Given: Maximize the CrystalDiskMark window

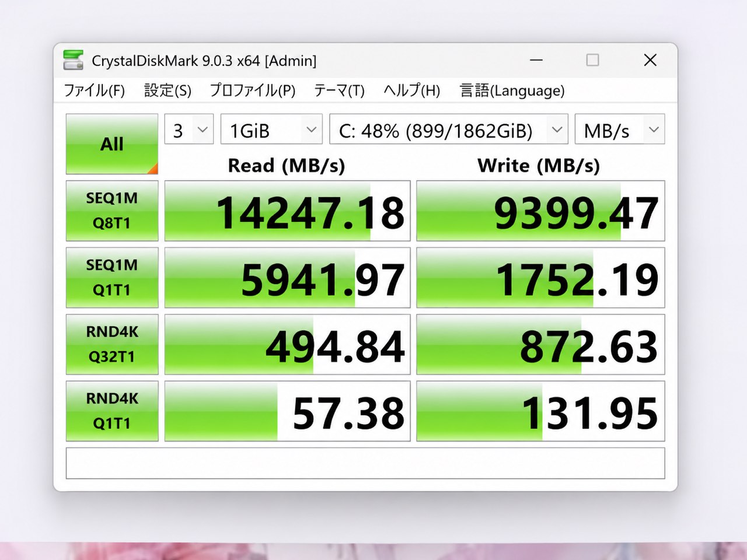Looking at the screenshot, I should coord(592,60).
